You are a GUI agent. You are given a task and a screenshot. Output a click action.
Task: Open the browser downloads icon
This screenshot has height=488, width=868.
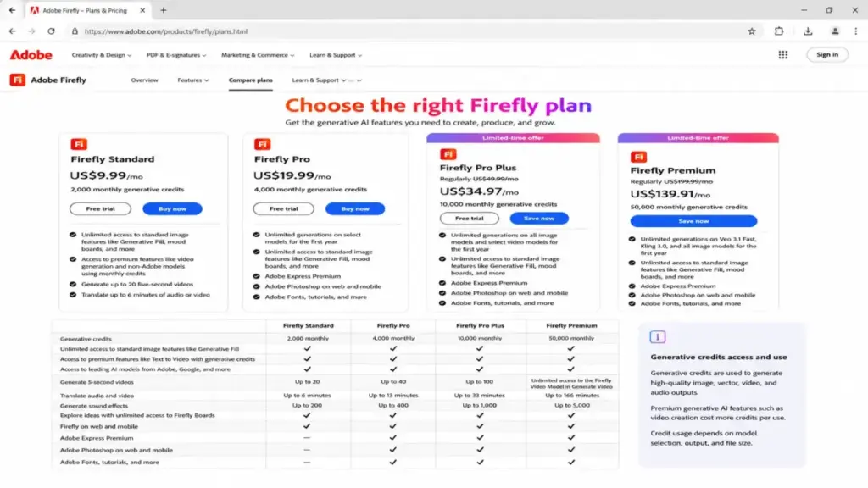point(808,31)
